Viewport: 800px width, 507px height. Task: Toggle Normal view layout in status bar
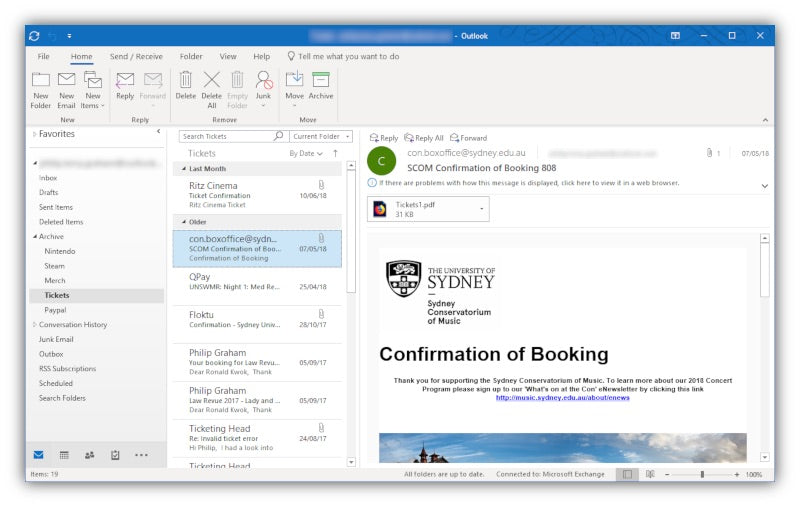pyautogui.click(x=627, y=474)
